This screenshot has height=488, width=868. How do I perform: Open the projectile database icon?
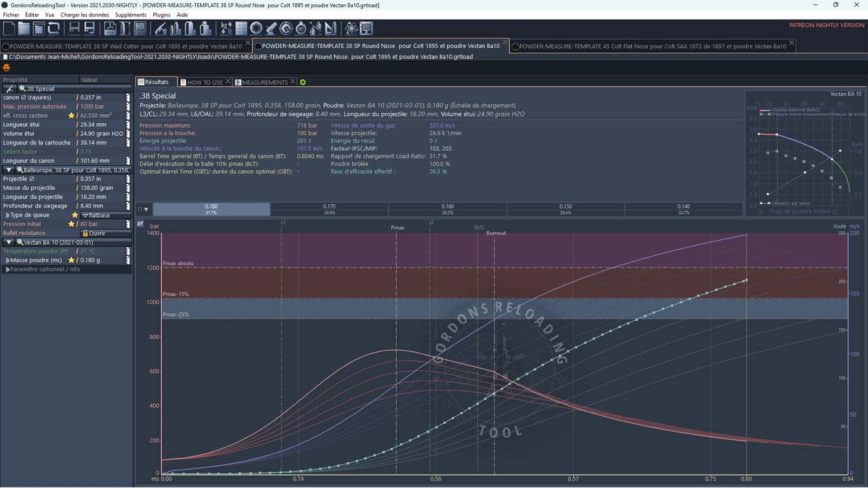[190, 28]
